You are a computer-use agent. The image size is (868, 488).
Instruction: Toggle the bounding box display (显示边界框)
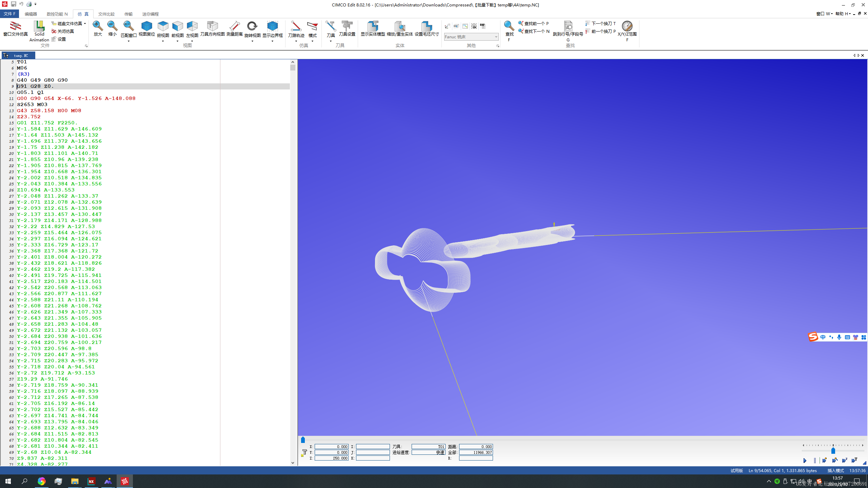click(x=272, y=26)
